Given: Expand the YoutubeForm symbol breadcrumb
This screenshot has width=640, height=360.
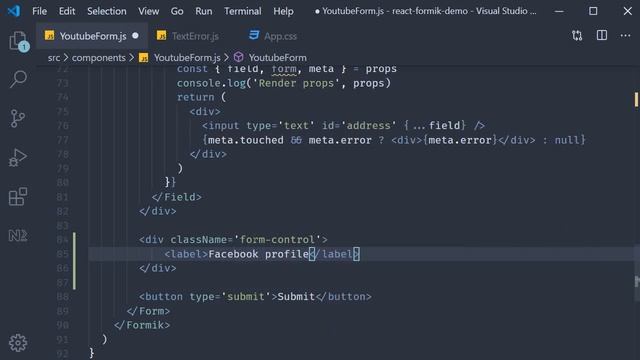Looking at the screenshot, I should pyautogui.click(x=278, y=58).
